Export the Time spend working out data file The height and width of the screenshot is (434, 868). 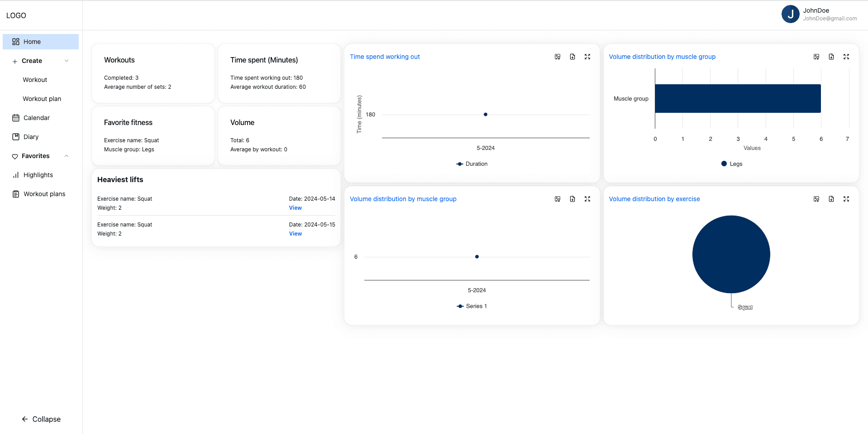point(572,57)
